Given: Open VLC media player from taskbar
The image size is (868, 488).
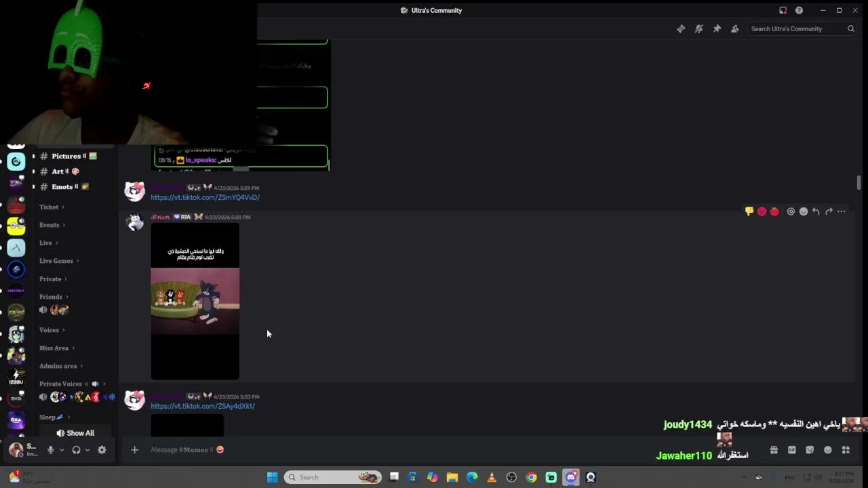Looking at the screenshot, I should [492, 477].
